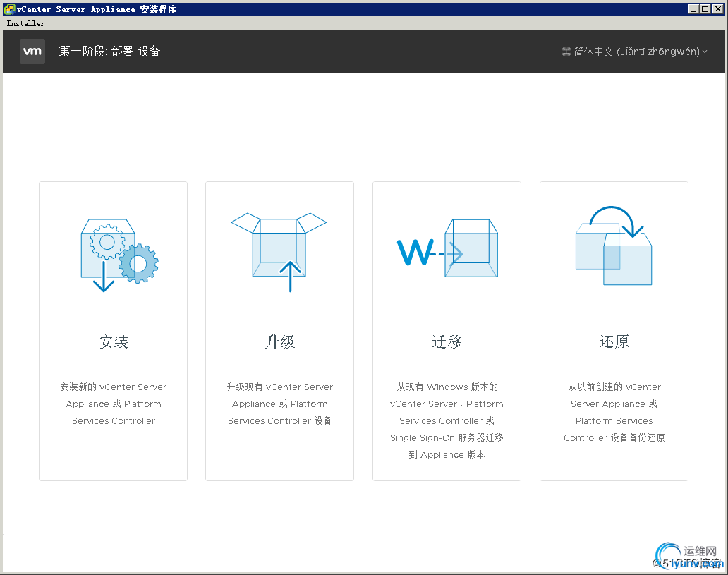Select the 安装 heading
This screenshot has height=575, width=728.
[x=114, y=342]
